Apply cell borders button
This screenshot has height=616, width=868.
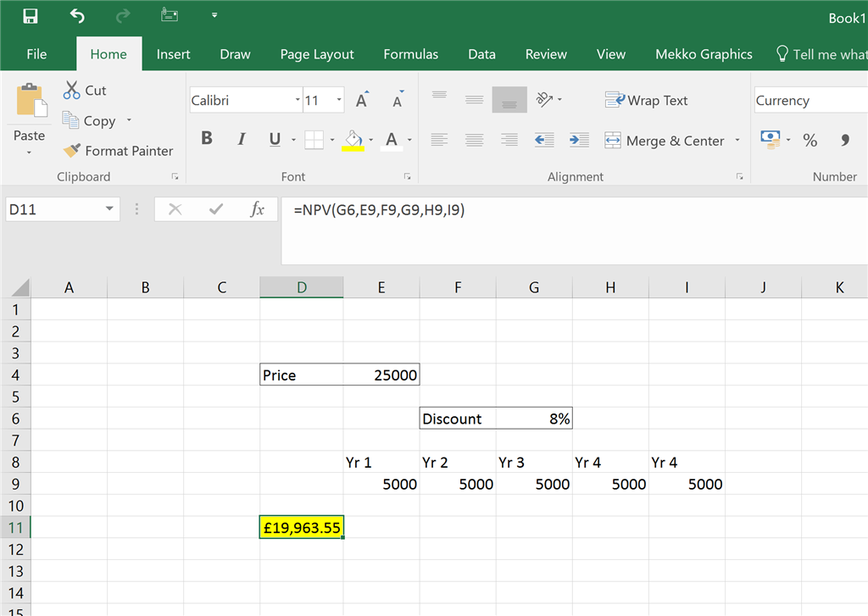(x=314, y=140)
